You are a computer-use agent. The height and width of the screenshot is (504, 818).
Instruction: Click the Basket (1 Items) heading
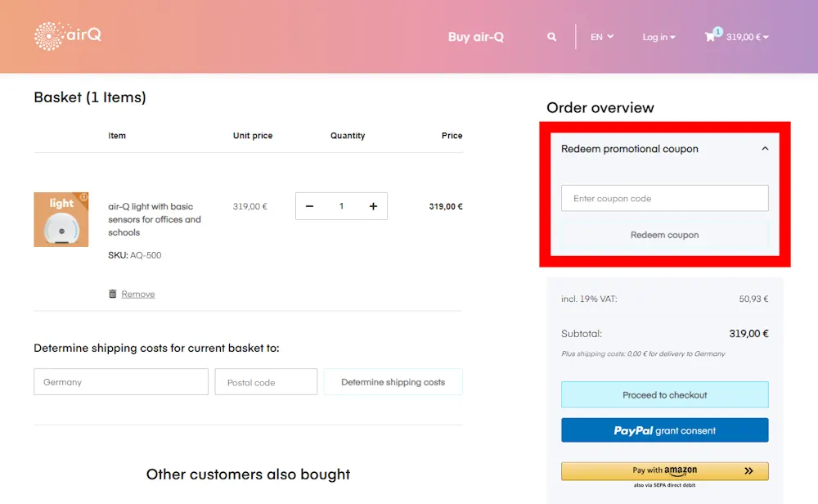click(90, 97)
